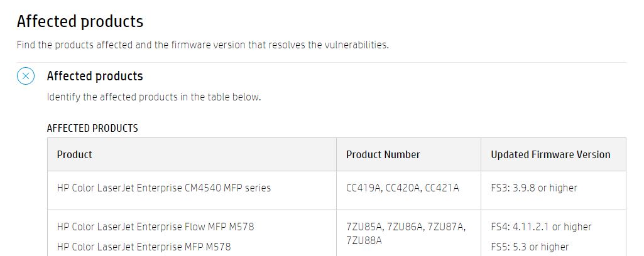The width and height of the screenshot is (644, 256).
Task: Click the Product Number column header
Action: click(x=383, y=154)
